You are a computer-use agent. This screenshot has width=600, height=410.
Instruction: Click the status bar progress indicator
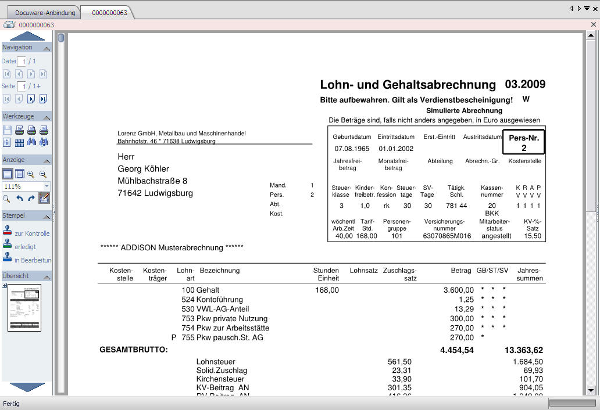[x=572, y=403]
